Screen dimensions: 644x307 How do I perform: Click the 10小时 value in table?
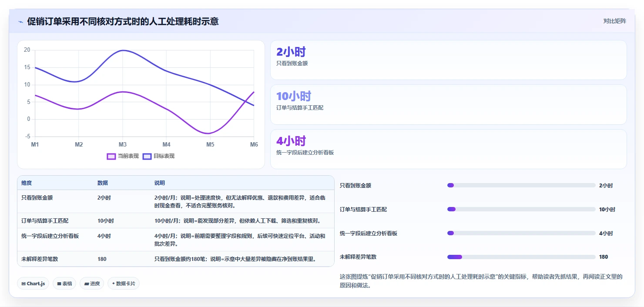click(106, 220)
